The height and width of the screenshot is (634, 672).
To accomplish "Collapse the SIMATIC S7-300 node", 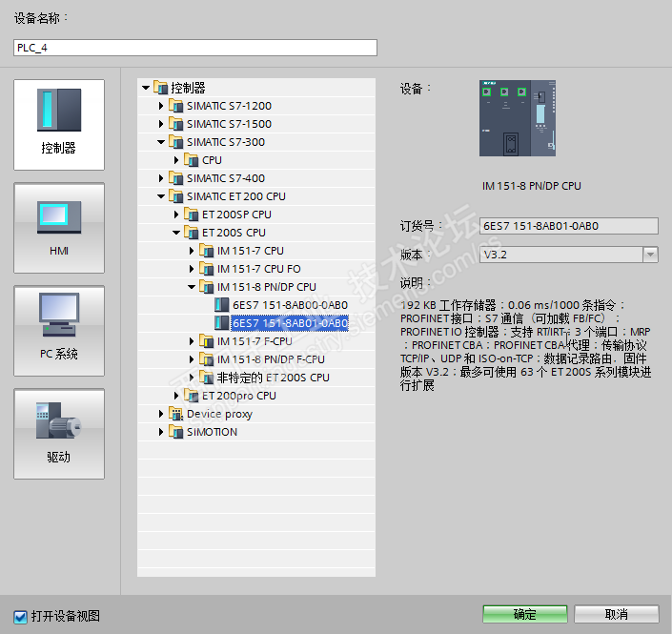I will click(x=161, y=142).
